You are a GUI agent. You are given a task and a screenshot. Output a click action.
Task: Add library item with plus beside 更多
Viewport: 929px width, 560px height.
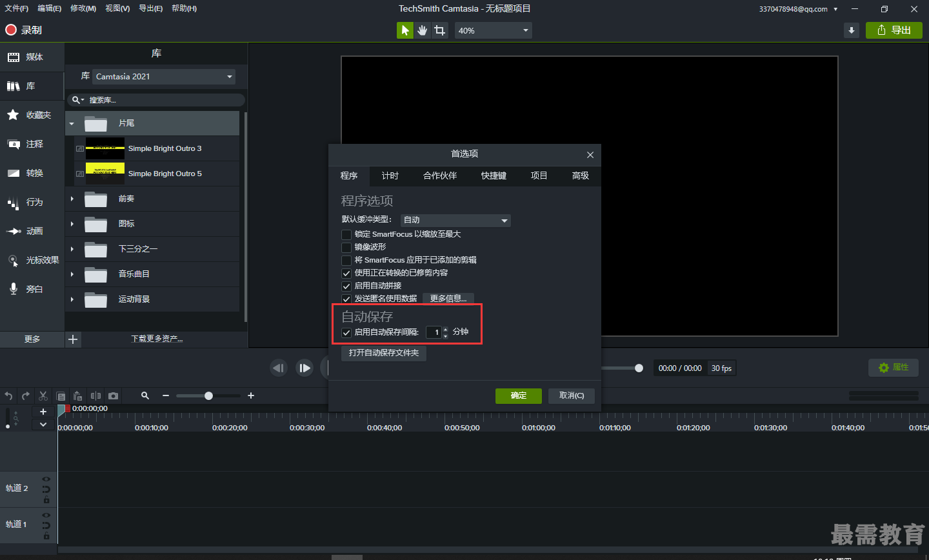pyautogui.click(x=73, y=339)
